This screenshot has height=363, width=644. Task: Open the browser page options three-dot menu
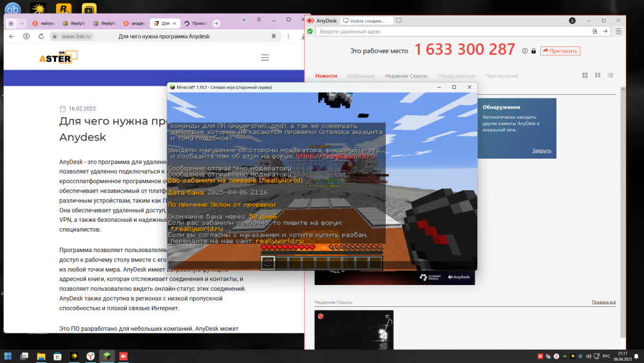pyautogui.click(x=289, y=36)
